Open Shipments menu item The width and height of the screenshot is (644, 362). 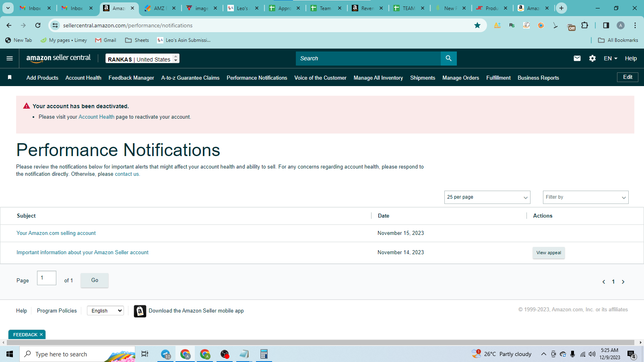click(x=423, y=78)
